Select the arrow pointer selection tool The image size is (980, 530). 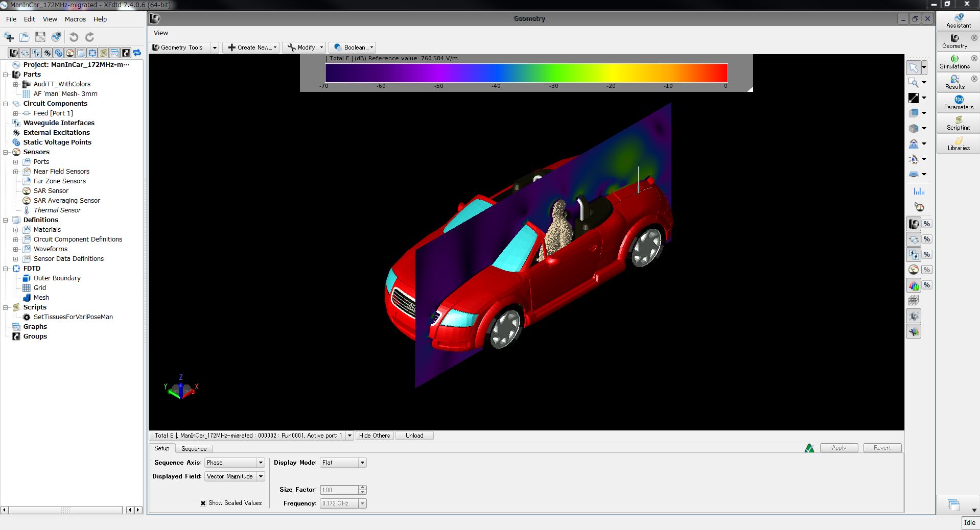tap(914, 68)
